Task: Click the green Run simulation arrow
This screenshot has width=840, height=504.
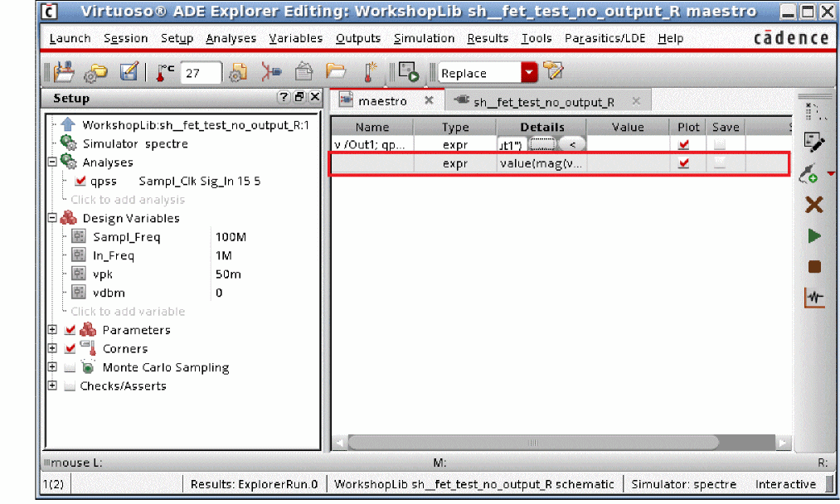Action: pyautogui.click(x=814, y=235)
